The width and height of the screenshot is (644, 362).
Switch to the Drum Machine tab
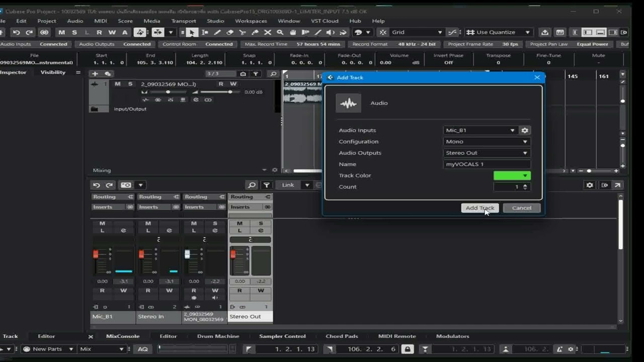[x=218, y=336]
